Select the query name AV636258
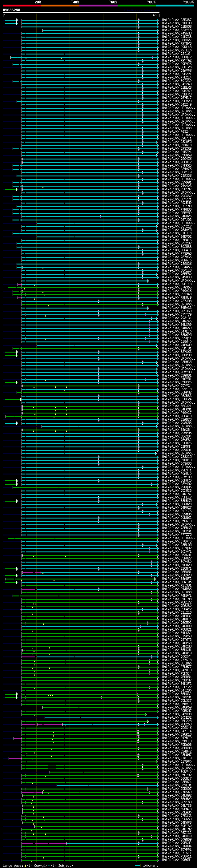This screenshot has width=197, height=868. pyautogui.click(x=11, y=10)
